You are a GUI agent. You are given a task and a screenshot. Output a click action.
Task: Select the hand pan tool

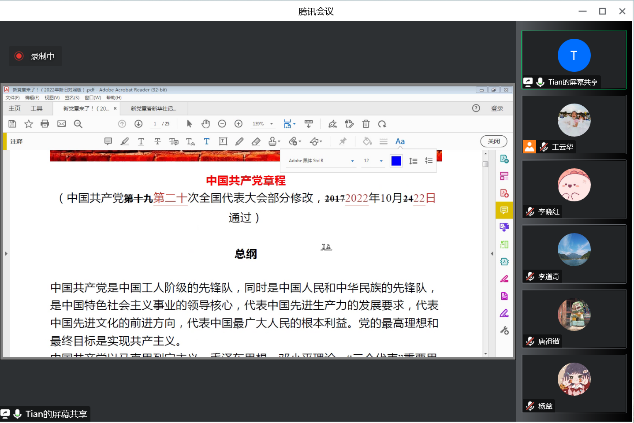pyautogui.click(x=205, y=124)
